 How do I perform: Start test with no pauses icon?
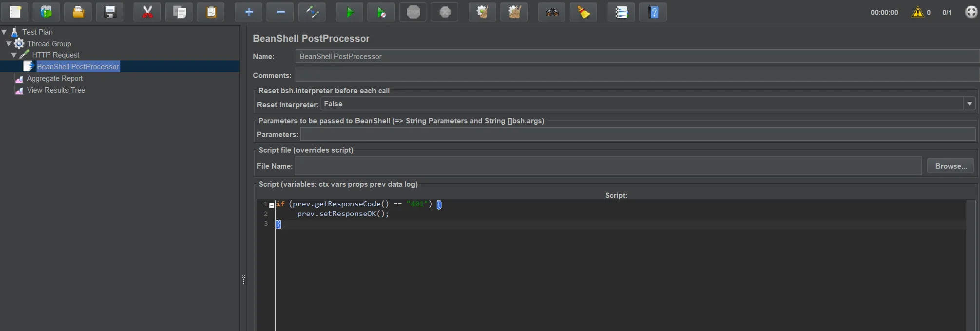click(381, 12)
